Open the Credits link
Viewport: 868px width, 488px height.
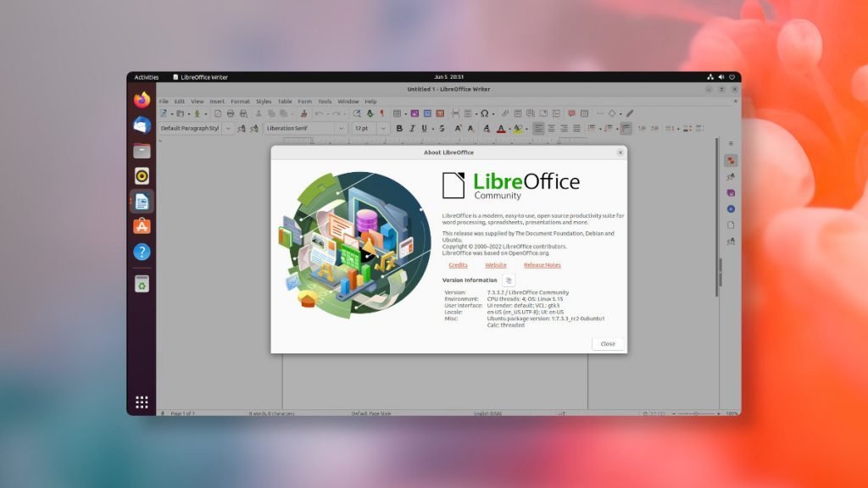[458, 265]
